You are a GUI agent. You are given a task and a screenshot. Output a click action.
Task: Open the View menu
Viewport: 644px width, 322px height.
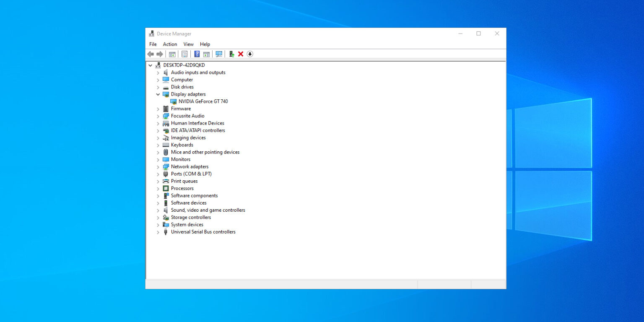coord(188,44)
